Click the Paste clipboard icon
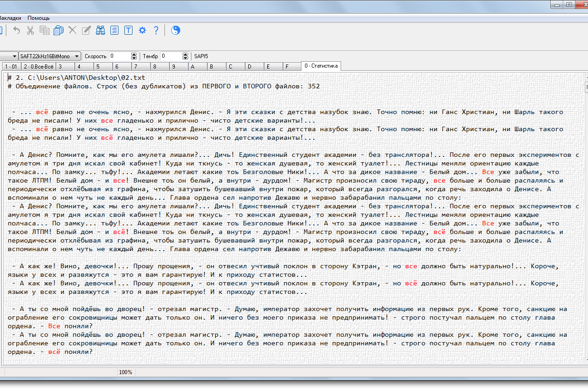The height and width of the screenshot is (389, 588). (59, 30)
